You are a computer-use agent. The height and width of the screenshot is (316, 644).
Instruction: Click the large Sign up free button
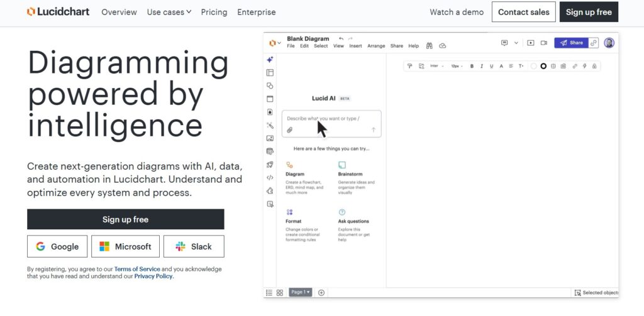[126, 219]
